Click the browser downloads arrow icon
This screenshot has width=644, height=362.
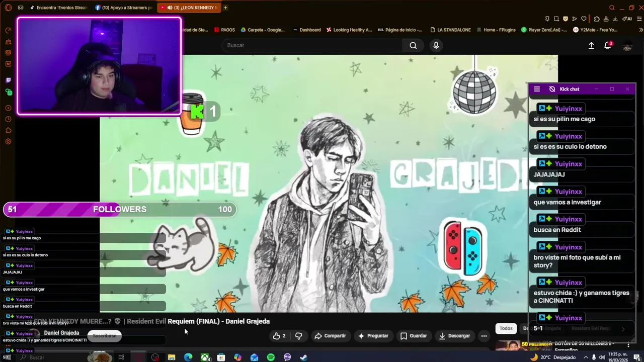(x=615, y=19)
